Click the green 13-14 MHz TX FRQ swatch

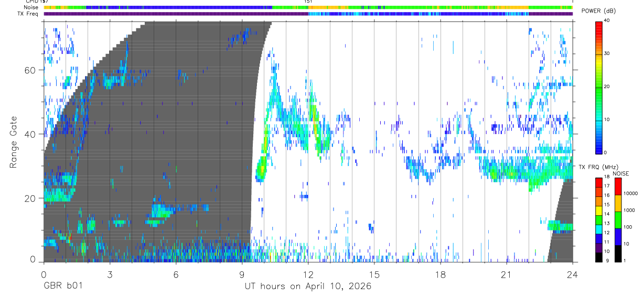598,220
